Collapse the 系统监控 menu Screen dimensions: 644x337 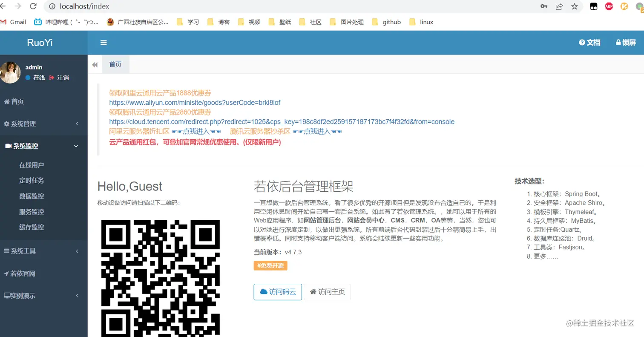click(x=44, y=146)
